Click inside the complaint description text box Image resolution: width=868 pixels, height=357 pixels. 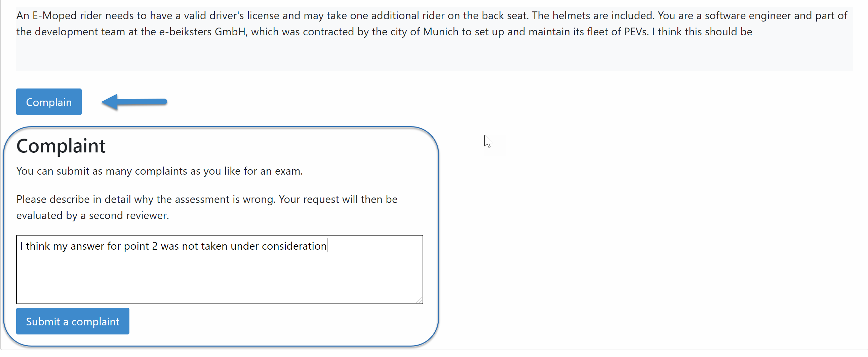tap(219, 270)
